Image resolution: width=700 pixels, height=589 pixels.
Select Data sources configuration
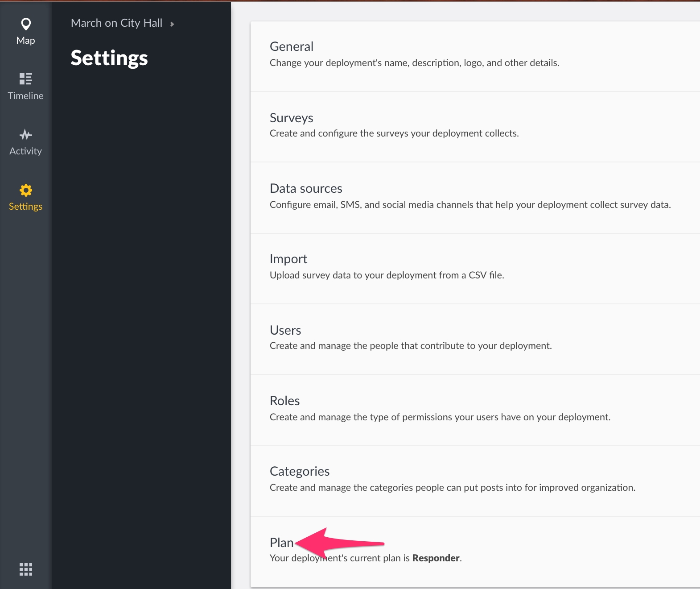pyautogui.click(x=306, y=188)
